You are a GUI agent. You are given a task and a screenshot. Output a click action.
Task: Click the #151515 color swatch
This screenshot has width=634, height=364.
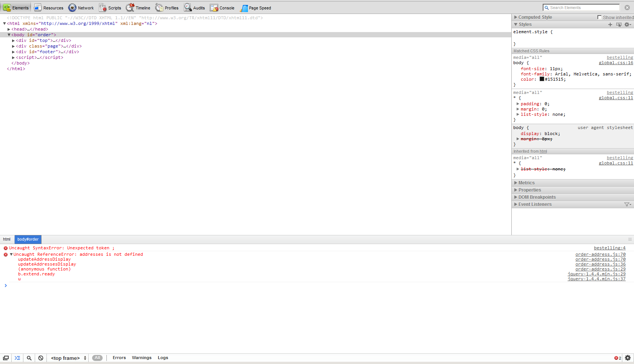pos(542,79)
